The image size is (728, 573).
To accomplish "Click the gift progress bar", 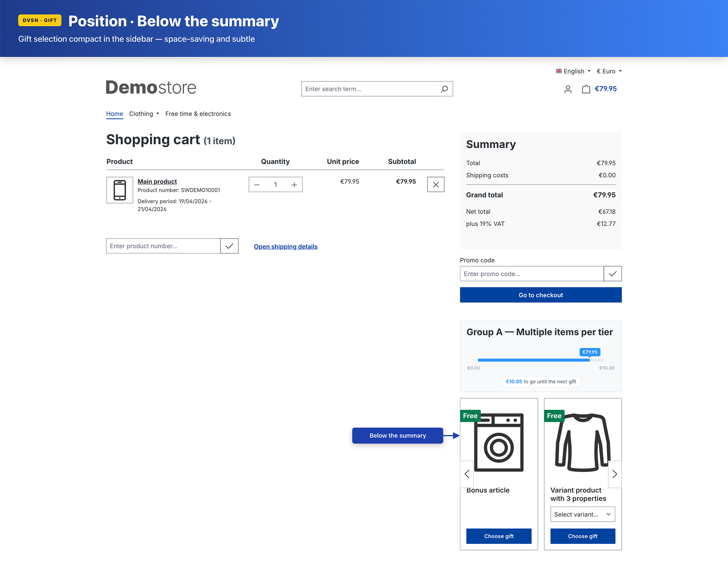I will pos(540,360).
